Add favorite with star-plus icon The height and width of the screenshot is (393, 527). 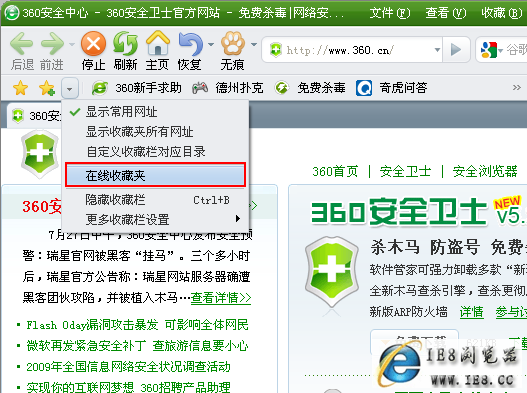(x=47, y=88)
